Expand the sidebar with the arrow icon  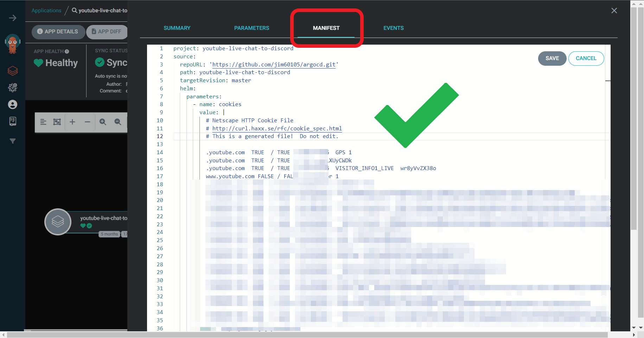point(13,18)
